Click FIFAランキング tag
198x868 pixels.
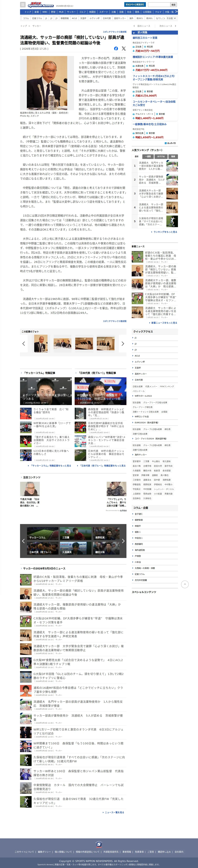click(x=167, y=387)
